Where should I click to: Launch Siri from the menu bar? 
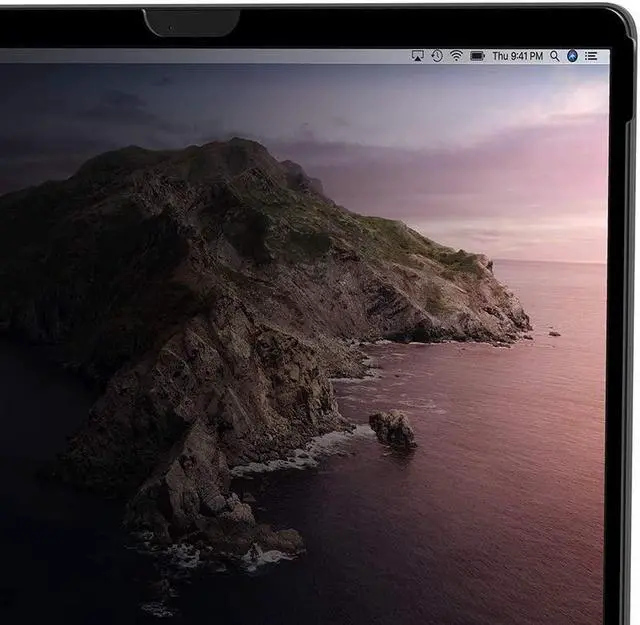tap(573, 56)
